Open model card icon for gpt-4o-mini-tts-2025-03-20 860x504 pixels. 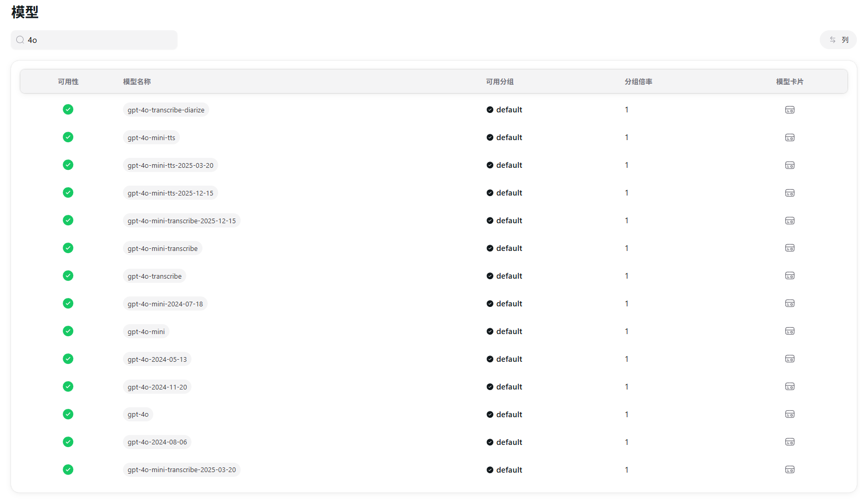coord(790,165)
